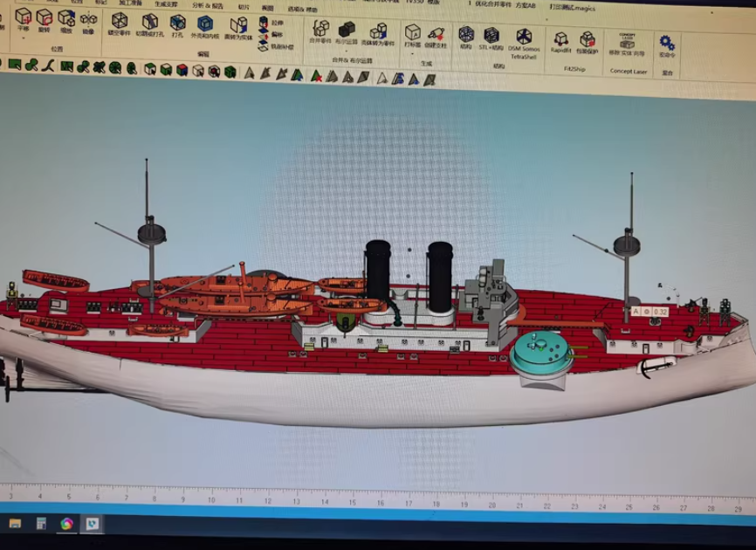Open File Explorer from the taskbar

15,524
